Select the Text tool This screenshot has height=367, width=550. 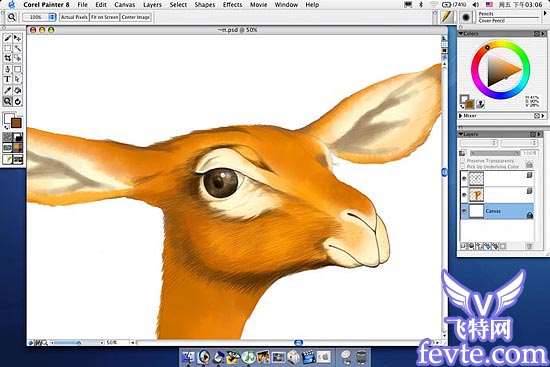[7, 79]
